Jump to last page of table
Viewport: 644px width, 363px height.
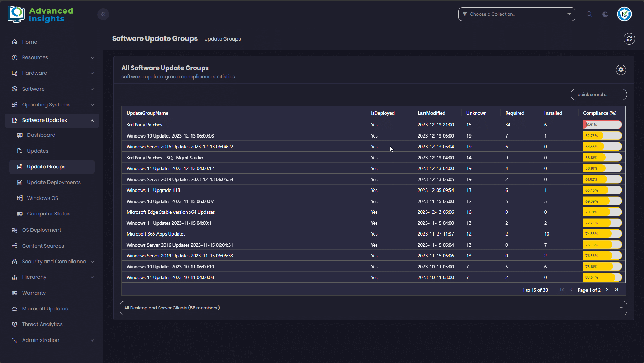click(616, 290)
